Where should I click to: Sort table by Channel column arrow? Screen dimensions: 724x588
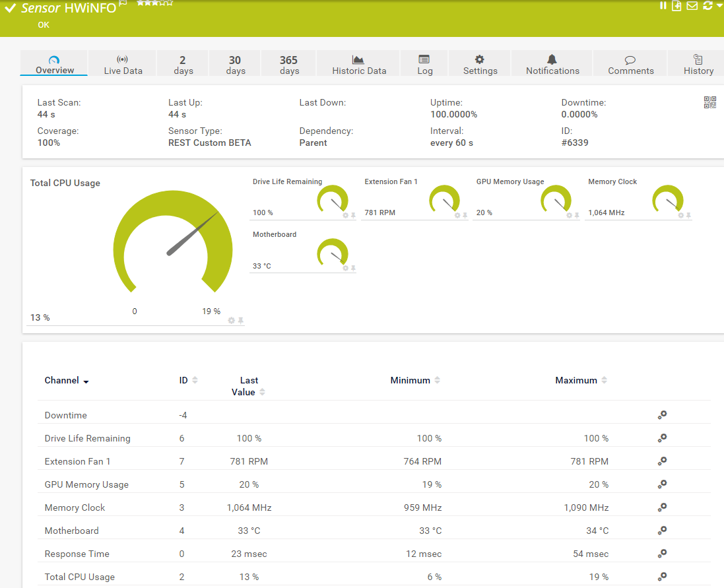pyautogui.click(x=86, y=381)
